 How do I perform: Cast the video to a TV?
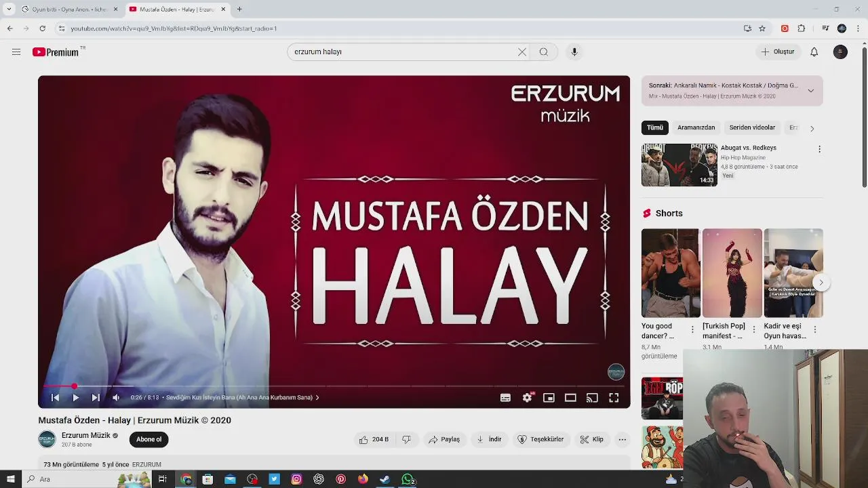[x=592, y=398]
